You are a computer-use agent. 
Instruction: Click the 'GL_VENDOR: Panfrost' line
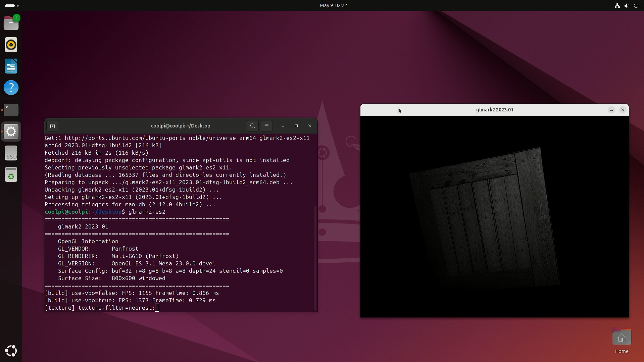point(98,249)
